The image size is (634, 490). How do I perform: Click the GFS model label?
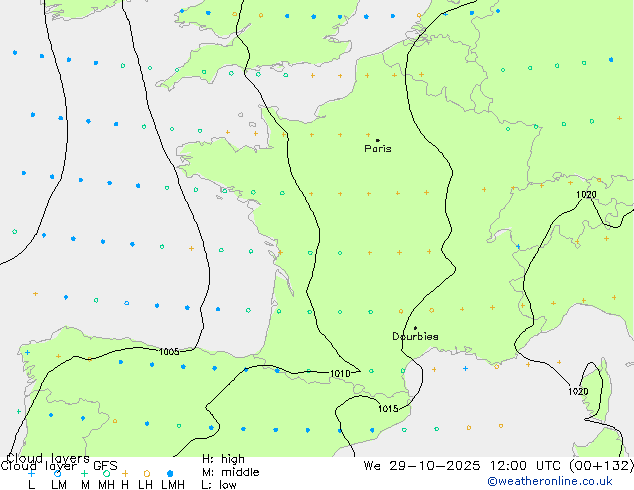coord(105,466)
